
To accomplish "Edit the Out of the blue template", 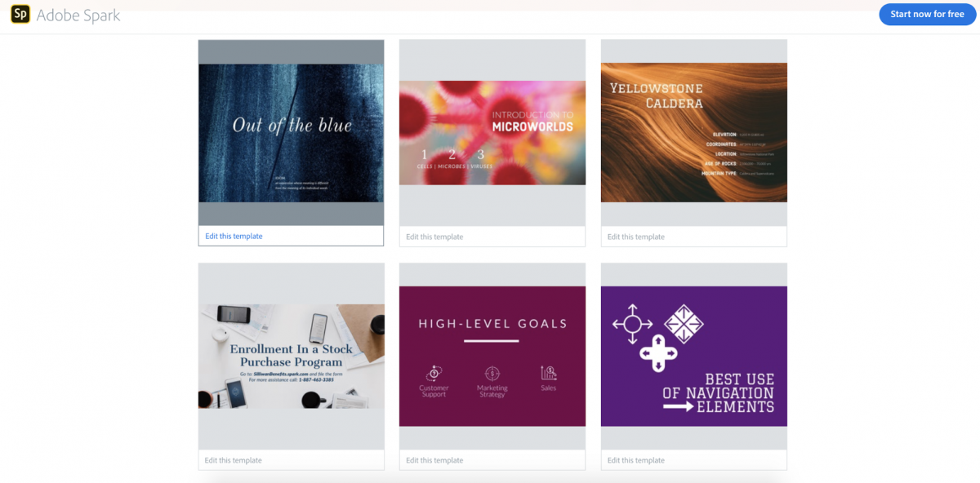I will click(234, 236).
